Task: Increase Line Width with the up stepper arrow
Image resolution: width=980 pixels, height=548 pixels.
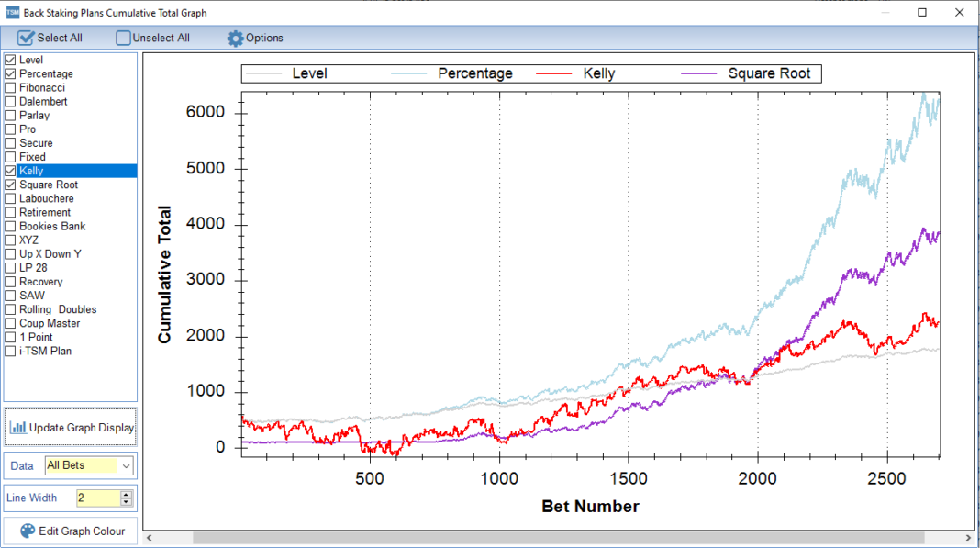Action: (125, 494)
